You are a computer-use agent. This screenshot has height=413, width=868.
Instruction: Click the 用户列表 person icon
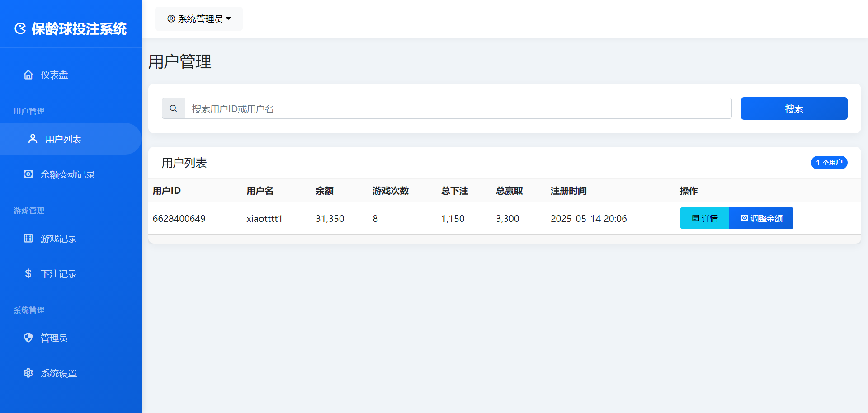32,139
